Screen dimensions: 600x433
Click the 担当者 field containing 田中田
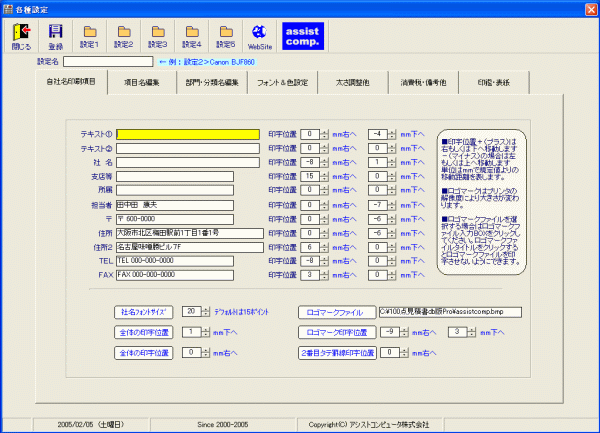point(175,205)
